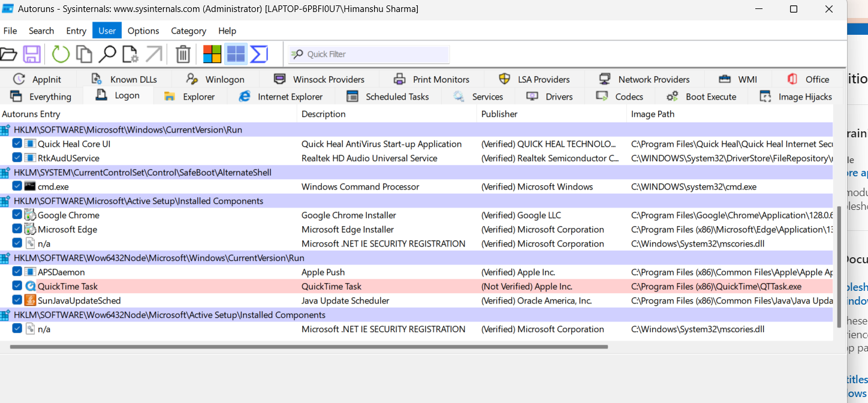Click the VirusTotal sigma toolbar icon

pyautogui.click(x=259, y=54)
